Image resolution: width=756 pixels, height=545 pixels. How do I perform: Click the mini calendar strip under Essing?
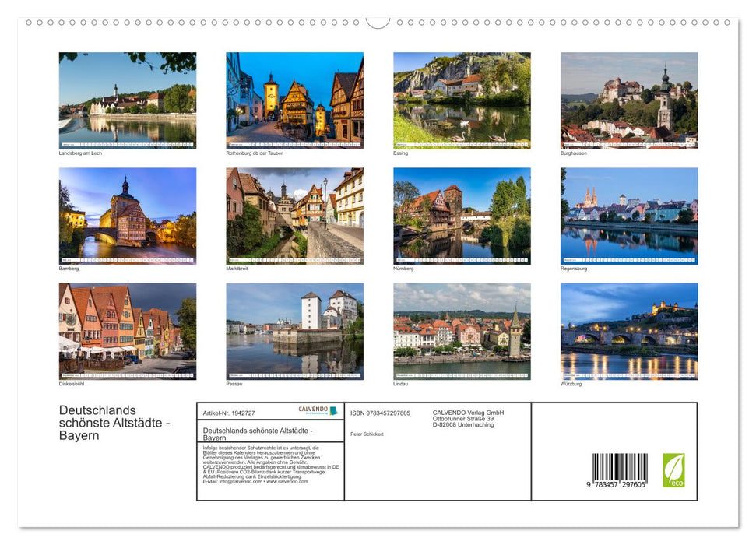tap(461, 143)
